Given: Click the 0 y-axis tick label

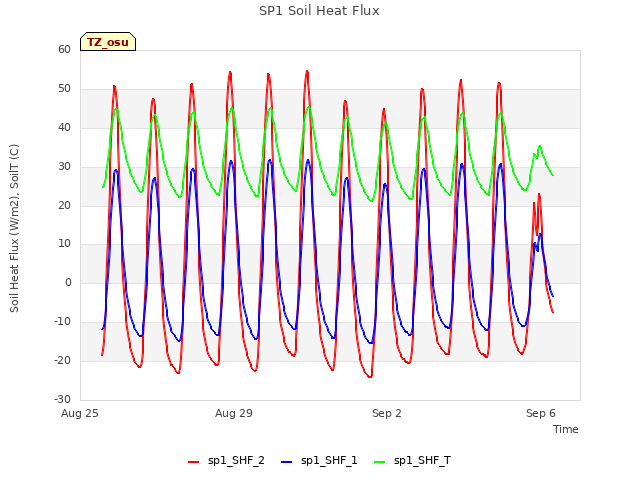Looking at the screenshot, I should tap(68, 282).
